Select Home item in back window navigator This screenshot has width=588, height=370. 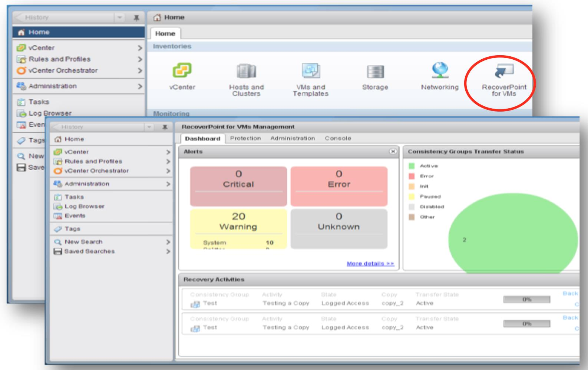click(x=79, y=32)
